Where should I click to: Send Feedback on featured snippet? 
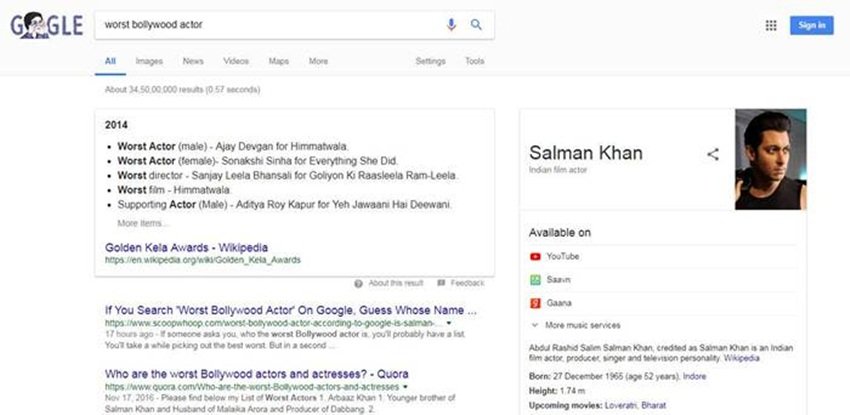[x=461, y=283]
